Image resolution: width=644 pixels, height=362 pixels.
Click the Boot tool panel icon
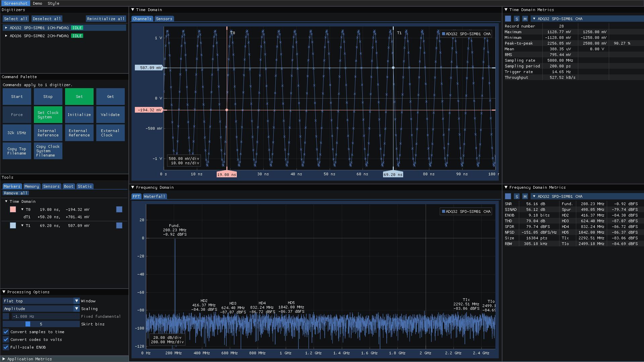[68, 186]
